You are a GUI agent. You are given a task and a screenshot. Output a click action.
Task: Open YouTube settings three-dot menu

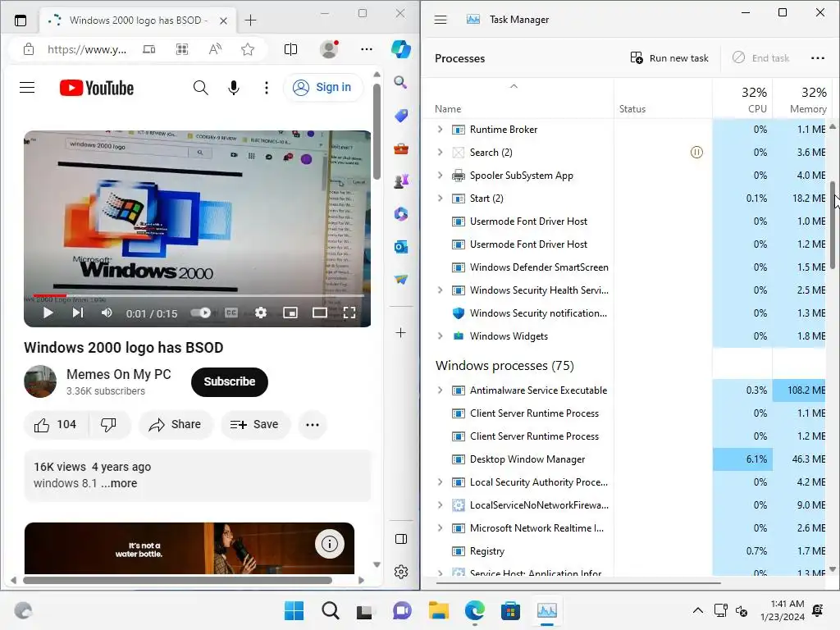pyautogui.click(x=267, y=87)
